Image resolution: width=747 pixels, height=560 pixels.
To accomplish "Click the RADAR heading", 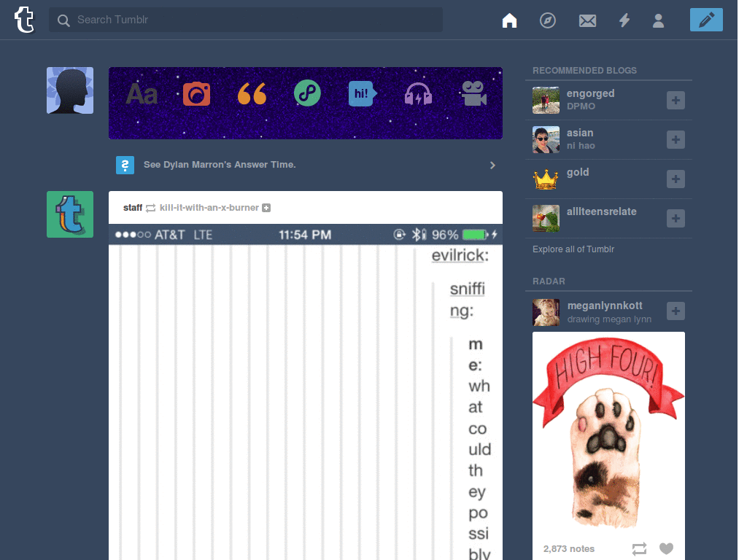I will click(x=549, y=281).
